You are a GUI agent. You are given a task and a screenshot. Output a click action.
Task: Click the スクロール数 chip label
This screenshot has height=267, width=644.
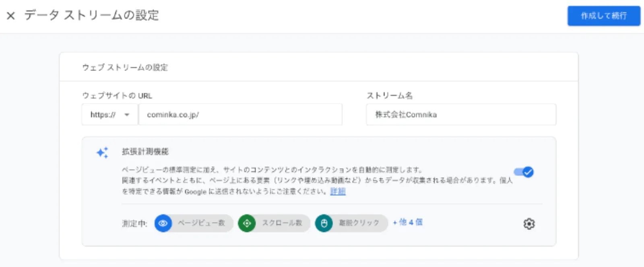(282, 223)
